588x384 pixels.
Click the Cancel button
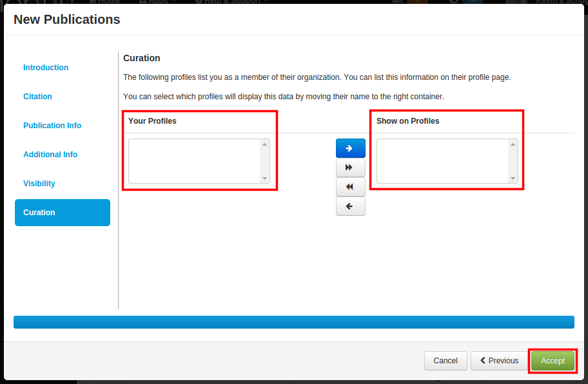pos(446,361)
